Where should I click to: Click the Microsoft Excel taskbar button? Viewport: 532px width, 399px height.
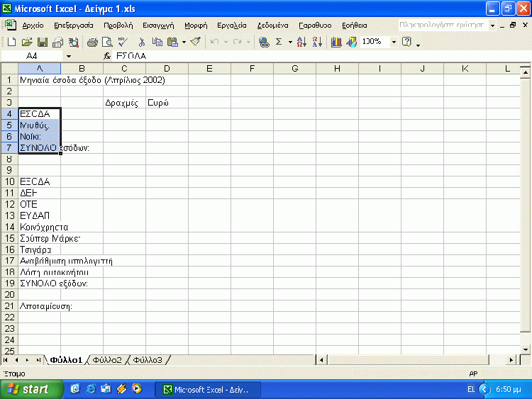[208, 390]
